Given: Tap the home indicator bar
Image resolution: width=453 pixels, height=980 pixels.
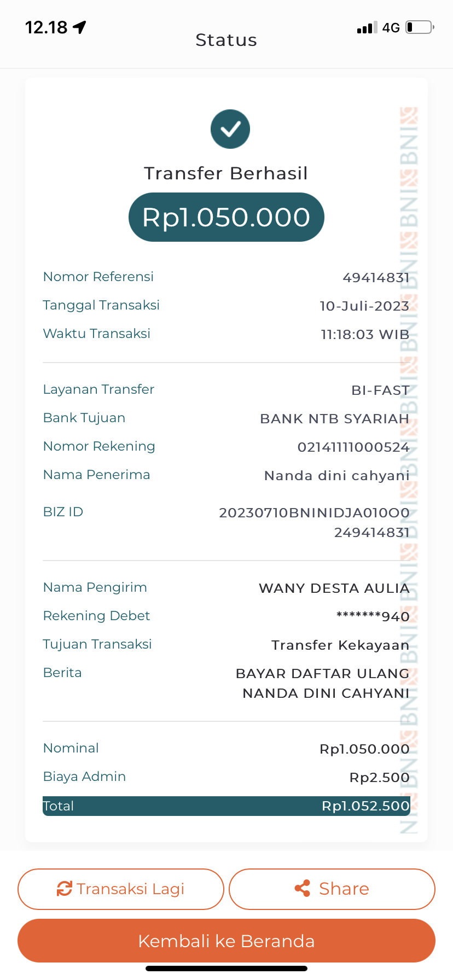Looking at the screenshot, I should coord(226,969).
